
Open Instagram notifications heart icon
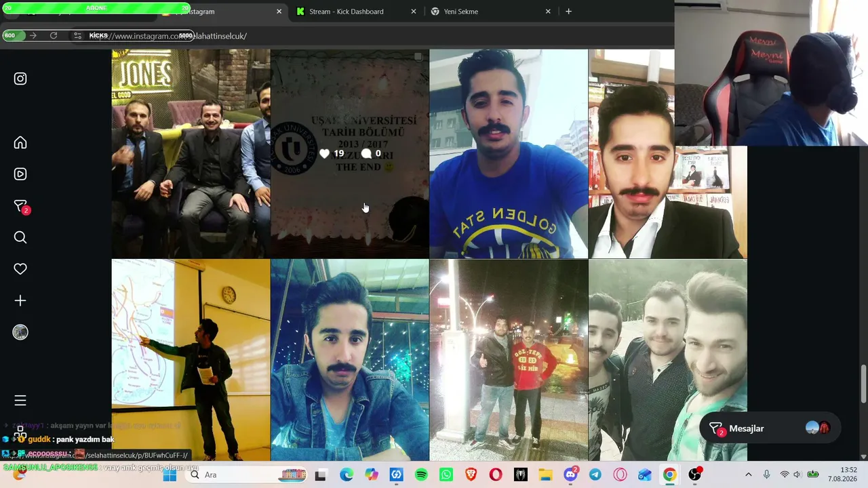pos(20,269)
